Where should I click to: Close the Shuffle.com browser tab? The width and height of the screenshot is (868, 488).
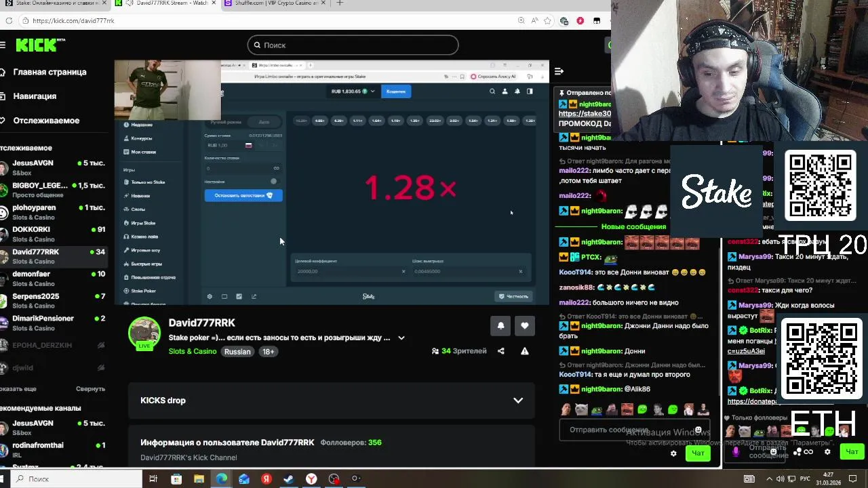[325, 3]
